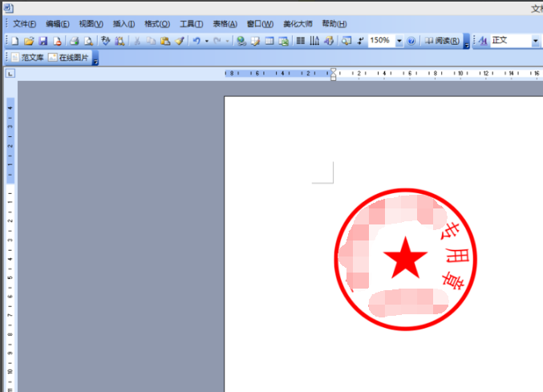This screenshot has width=543, height=392.
Task: Click the tab stop selector on ruler
Action: coord(10,73)
